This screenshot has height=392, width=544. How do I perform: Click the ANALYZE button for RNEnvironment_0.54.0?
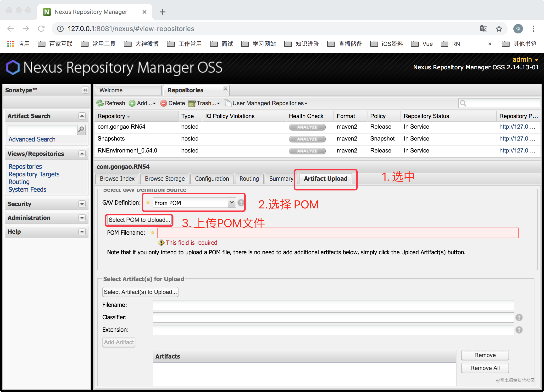(307, 151)
